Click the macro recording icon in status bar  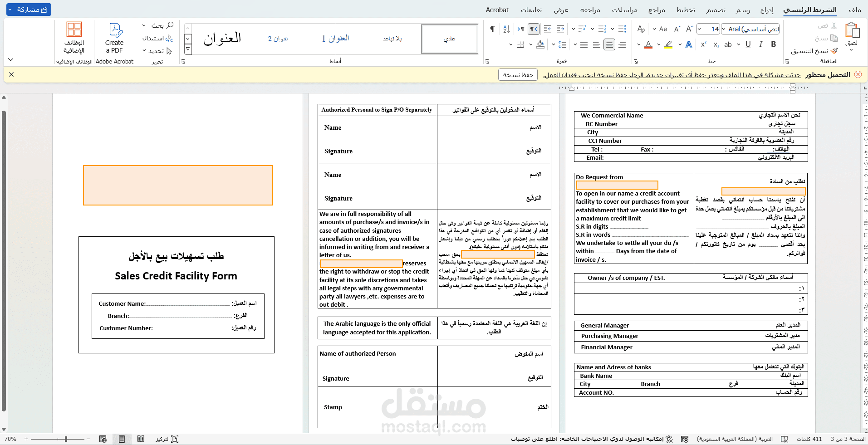(685, 439)
